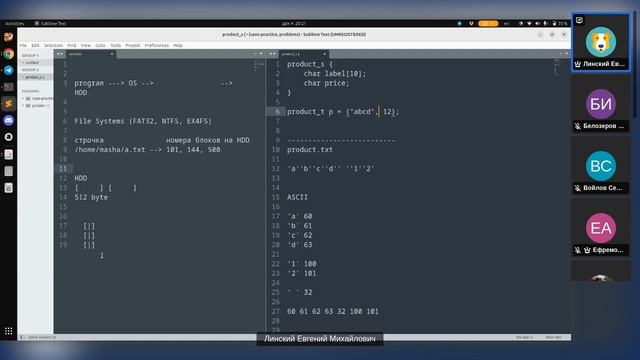Open the Preferences menu
640x360 pixels.
(x=157, y=45)
